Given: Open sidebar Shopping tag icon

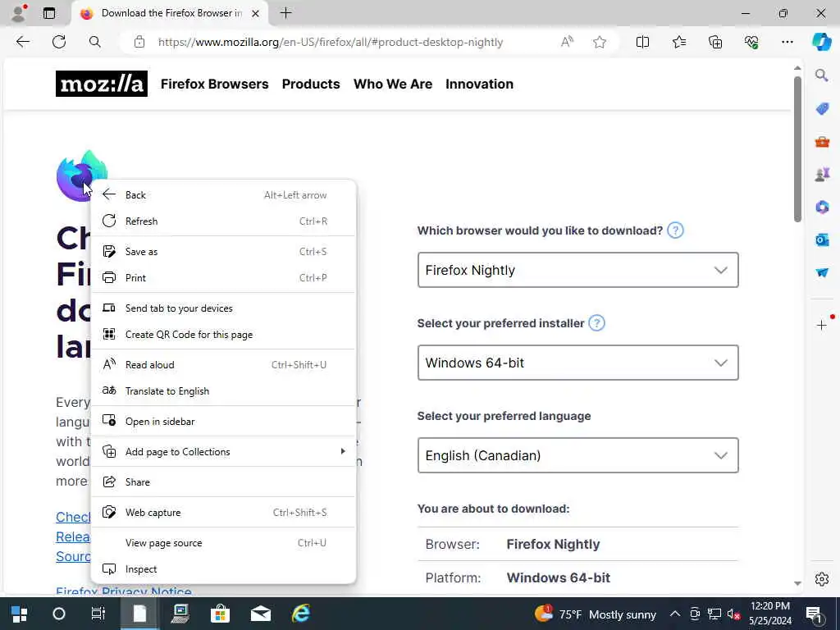Looking at the screenshot, I should [822, 109].
